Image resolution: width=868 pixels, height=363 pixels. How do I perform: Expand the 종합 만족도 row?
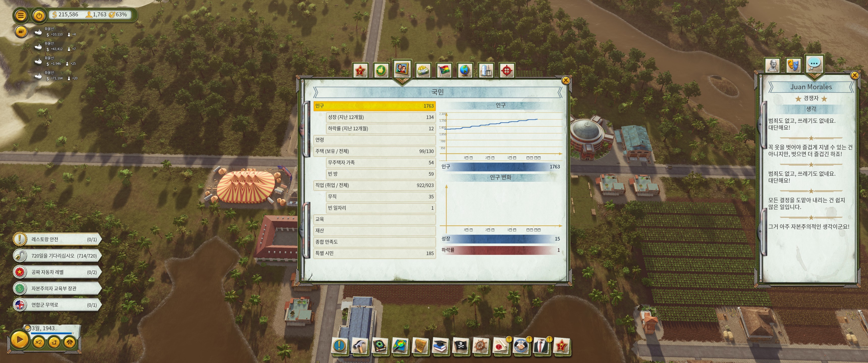(374, 242)
